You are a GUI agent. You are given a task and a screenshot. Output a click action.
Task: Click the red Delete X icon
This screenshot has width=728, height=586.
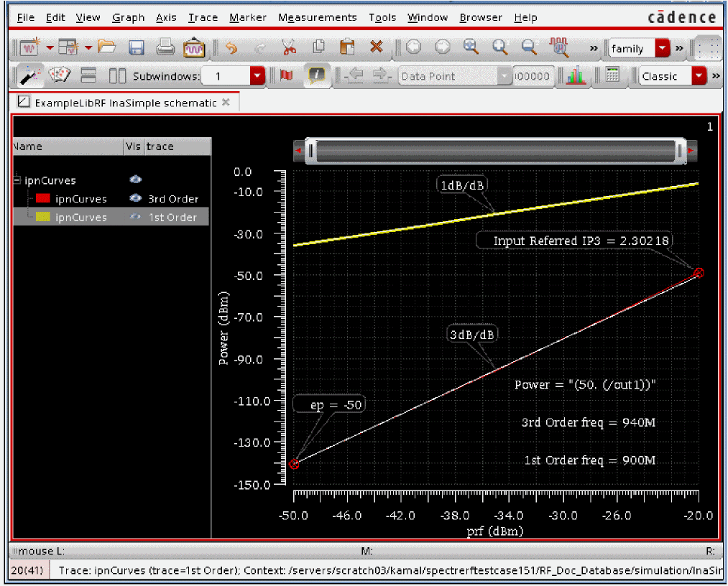click(x=376, y=47)
